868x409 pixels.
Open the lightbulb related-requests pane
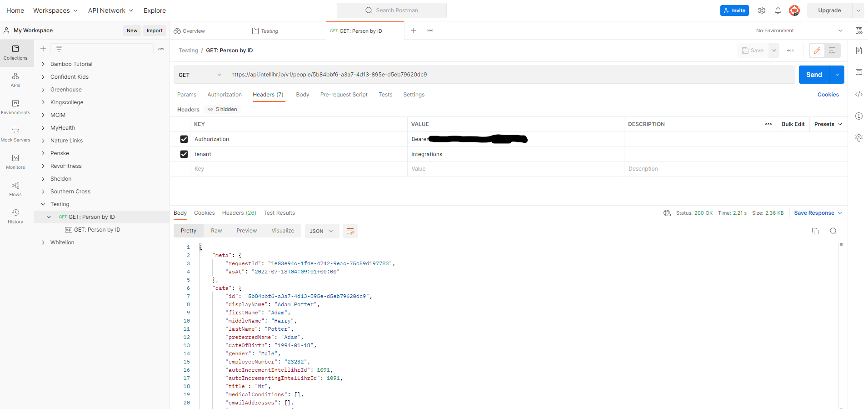[x=859, y=138]
